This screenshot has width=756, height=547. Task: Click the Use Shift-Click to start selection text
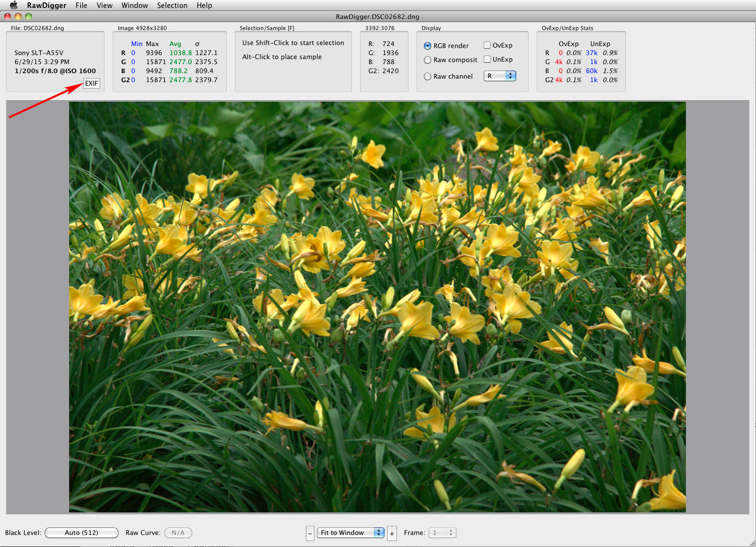(x=293, y=43)
